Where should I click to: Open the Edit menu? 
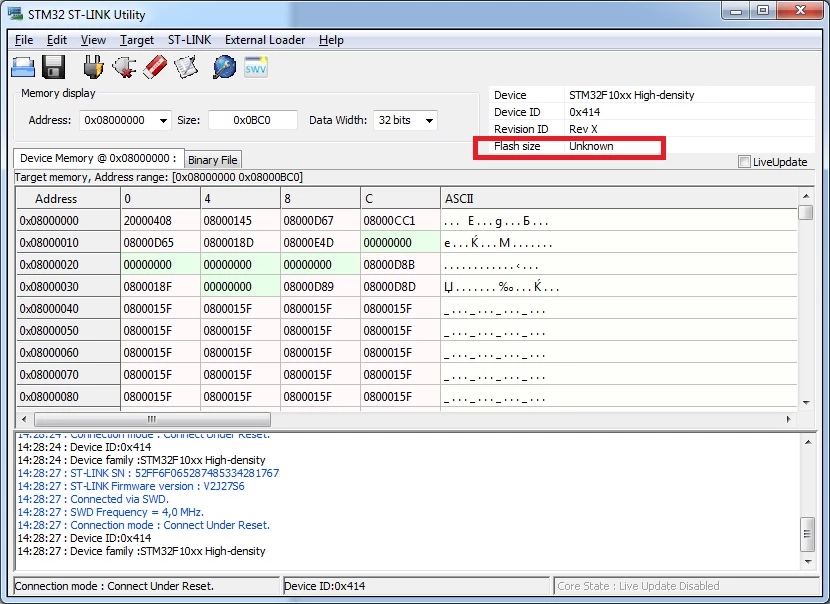click(x=57, y=40)
